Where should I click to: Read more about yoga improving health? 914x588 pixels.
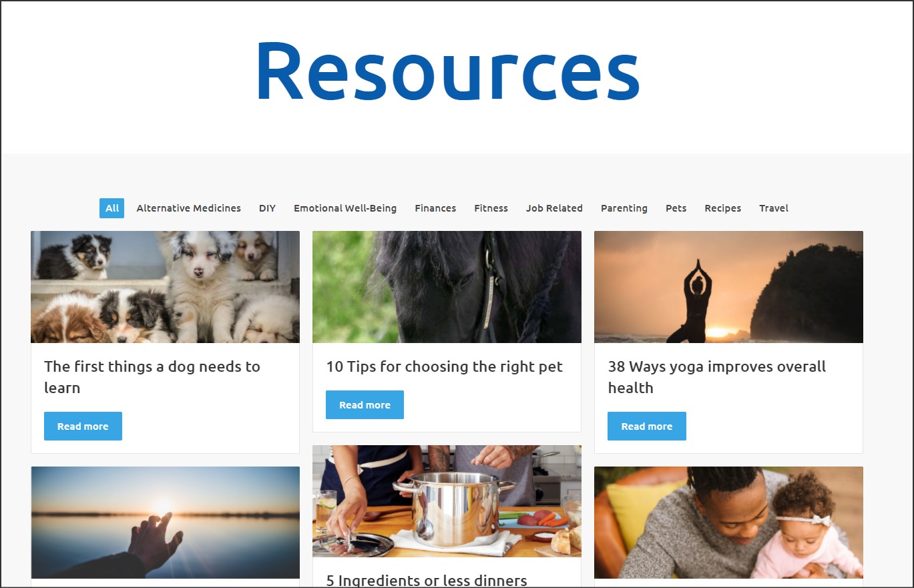pos(647,426)
